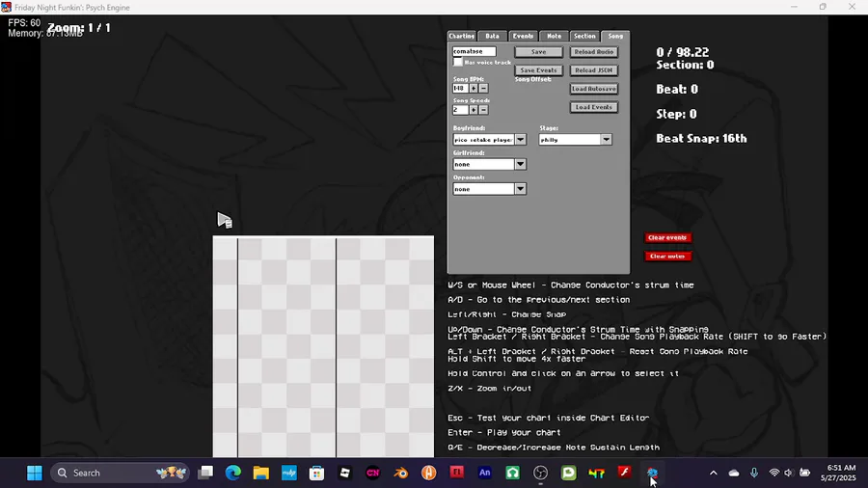
Task: Increase Song Speed with plus button
Action: point(474,110)
